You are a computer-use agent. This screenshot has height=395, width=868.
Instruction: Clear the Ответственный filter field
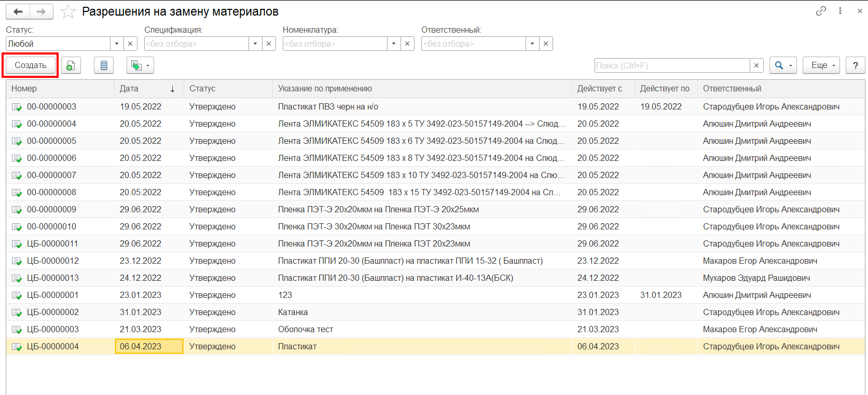[546, 44]
